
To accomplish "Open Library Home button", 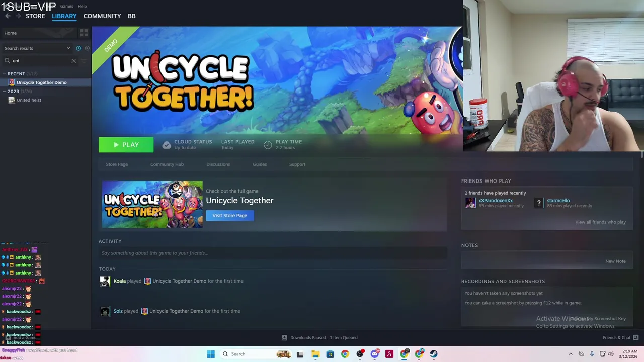I will [39, 33].
